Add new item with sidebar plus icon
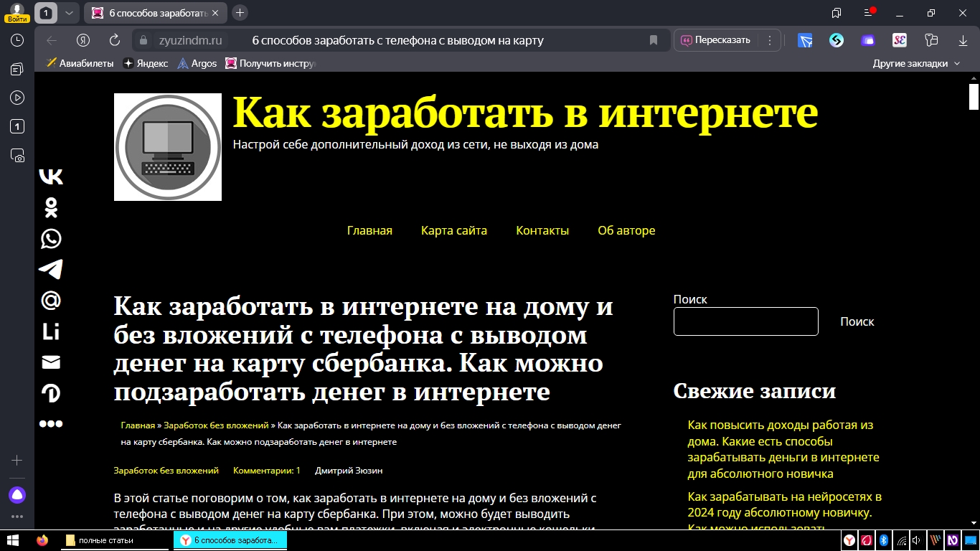The image size is (980, 551). 17,460
